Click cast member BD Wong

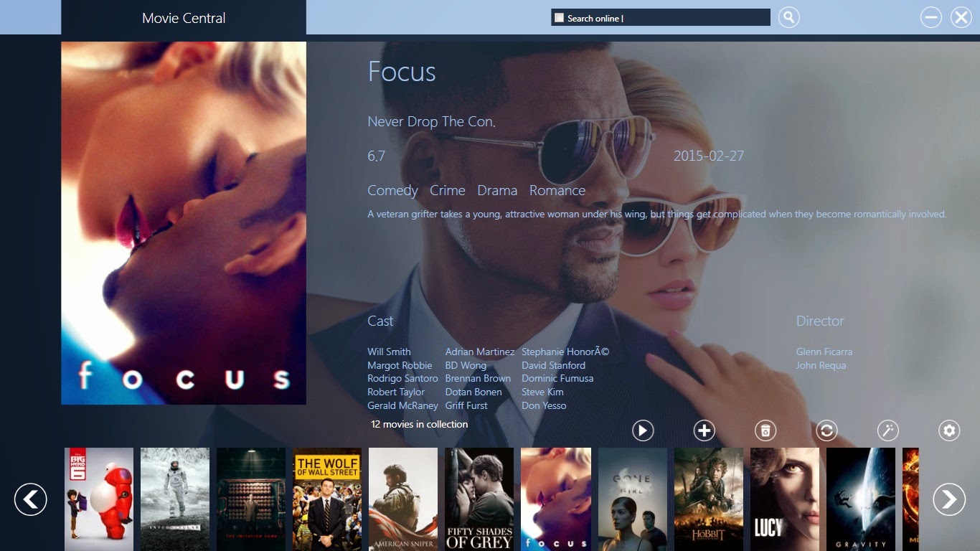point(466,365)
